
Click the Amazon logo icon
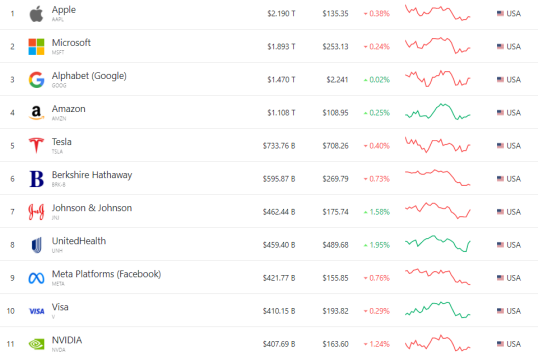tap(36, 113)
